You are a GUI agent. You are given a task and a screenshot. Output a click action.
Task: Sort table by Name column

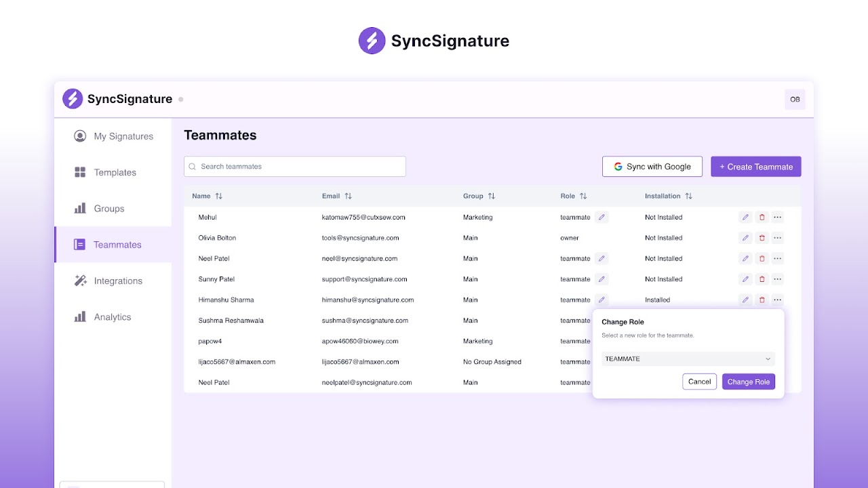218,196
